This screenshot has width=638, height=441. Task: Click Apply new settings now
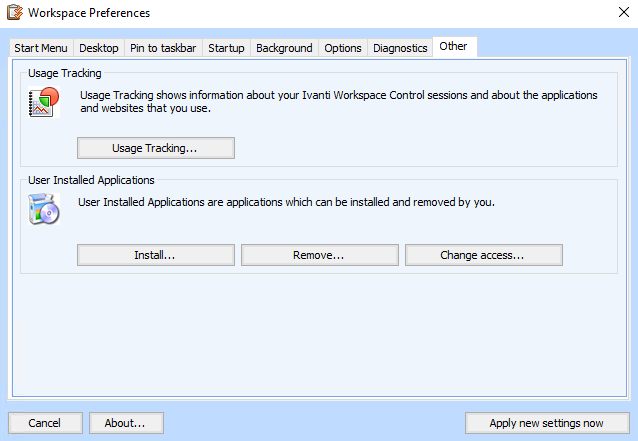point(546,423)
